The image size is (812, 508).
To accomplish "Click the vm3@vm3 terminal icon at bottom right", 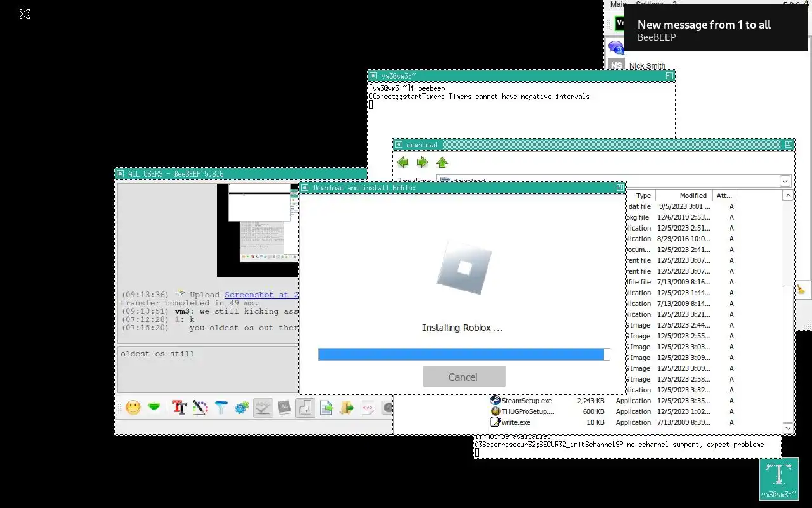I will pos(779,479).
